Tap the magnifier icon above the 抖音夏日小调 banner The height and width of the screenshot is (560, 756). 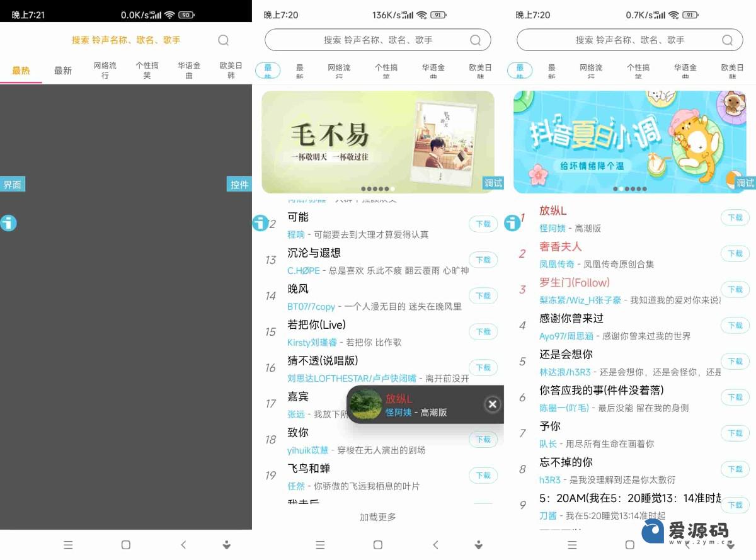coord(728,40)
